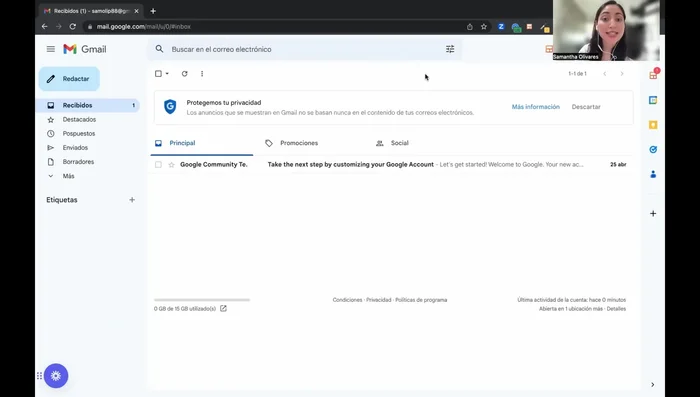The width and height of the screenshot is (700, 397).
Task: Click the Detalles account activity link
Action: [616, 309]
